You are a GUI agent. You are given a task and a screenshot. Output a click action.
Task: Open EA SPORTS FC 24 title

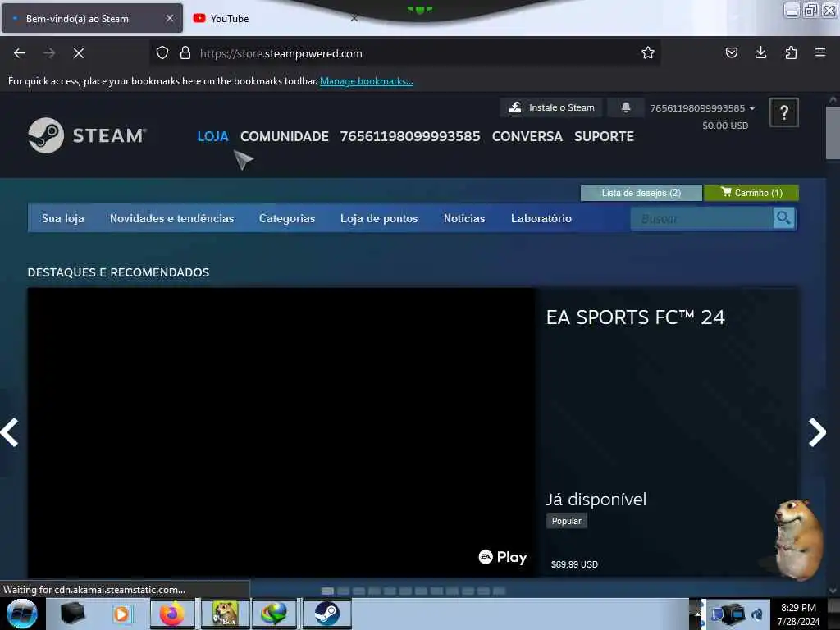click(x=636, y=317)
